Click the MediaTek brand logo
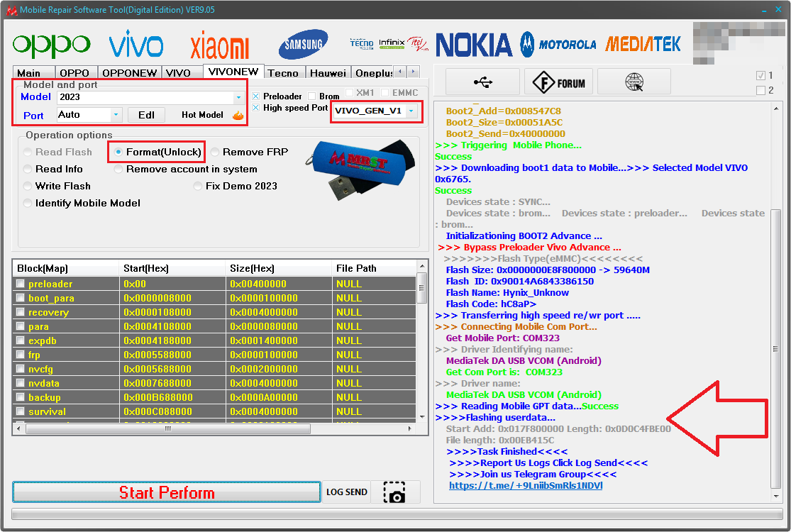791x532 pixels. pyautogui.click(x=643, y=45)
